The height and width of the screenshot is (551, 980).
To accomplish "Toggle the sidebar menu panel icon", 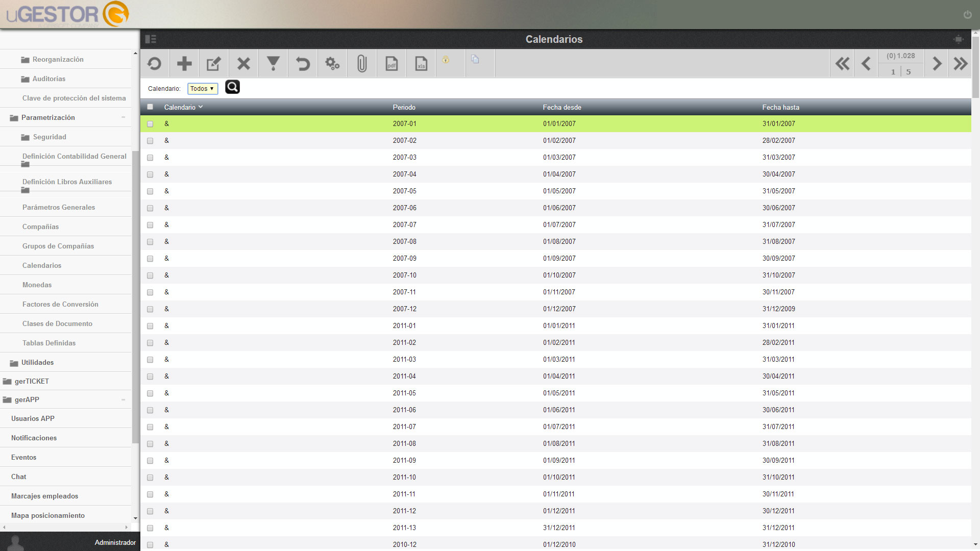I will click(x=151, y=39).
